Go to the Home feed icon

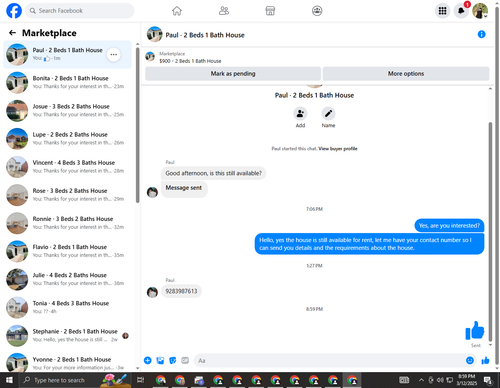(177, 11)
